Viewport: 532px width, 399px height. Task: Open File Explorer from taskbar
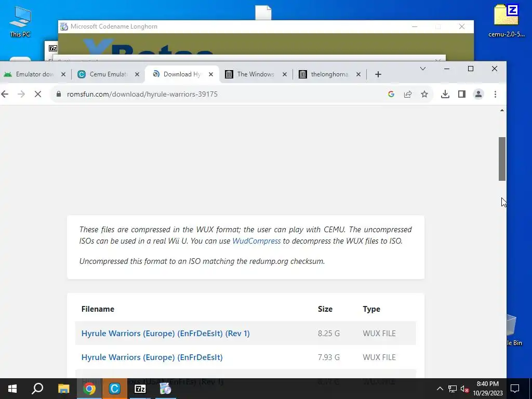tap(63, 389)
